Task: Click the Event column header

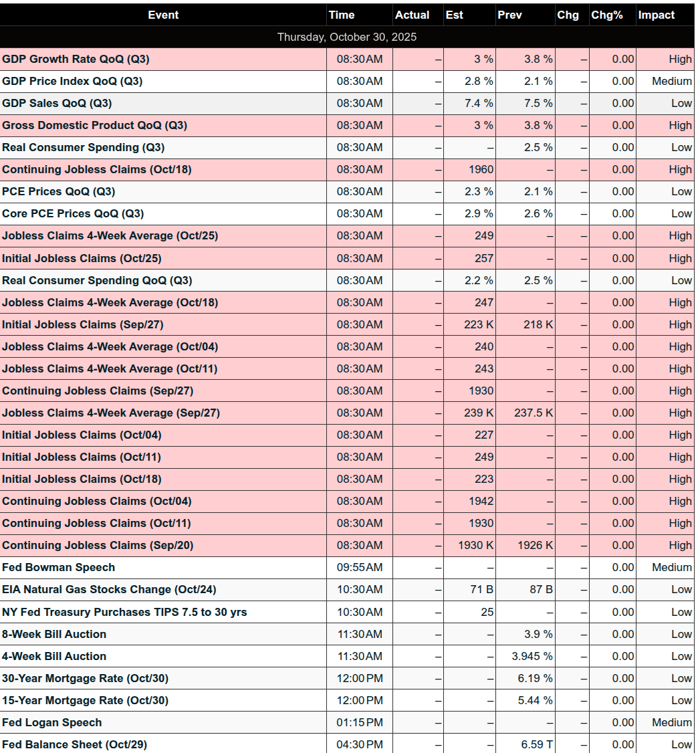Action: point(163,15)
